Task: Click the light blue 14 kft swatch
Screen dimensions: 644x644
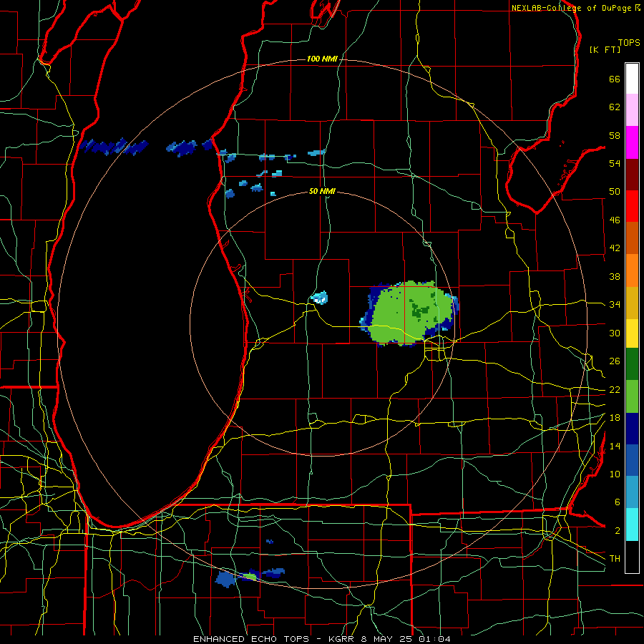Action: 632,492
